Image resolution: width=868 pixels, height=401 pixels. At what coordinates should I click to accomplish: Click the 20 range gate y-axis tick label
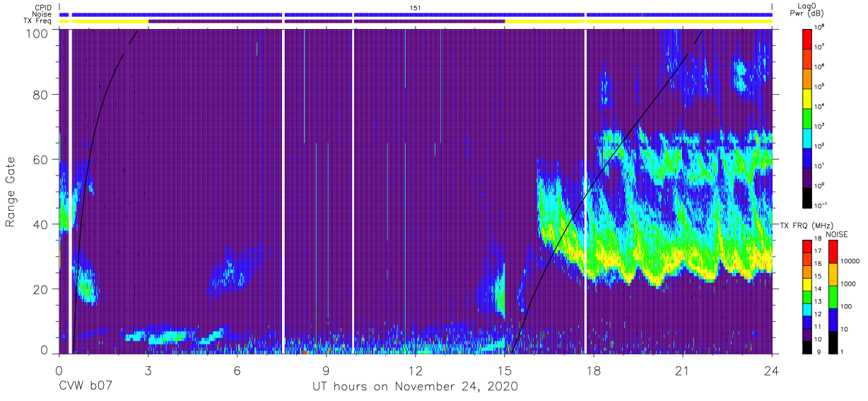point(40,289)
